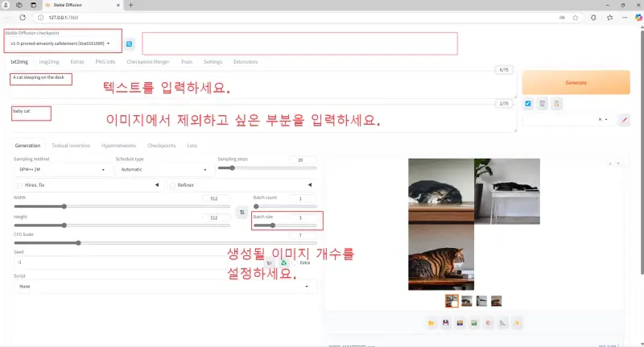Open browser settings and more menu

[x=625, y=18]
